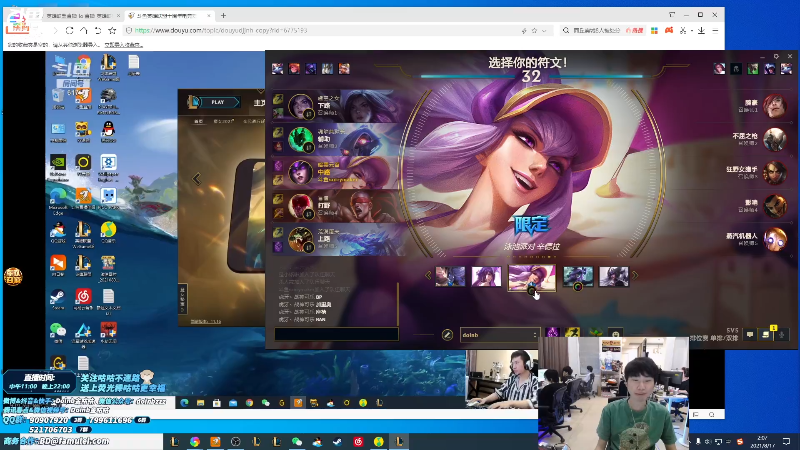Image resolution: width=800 pixels, height=450 pixels.
Task: Open the missions icon with yellow badge
Action: [x=766, y=334]
